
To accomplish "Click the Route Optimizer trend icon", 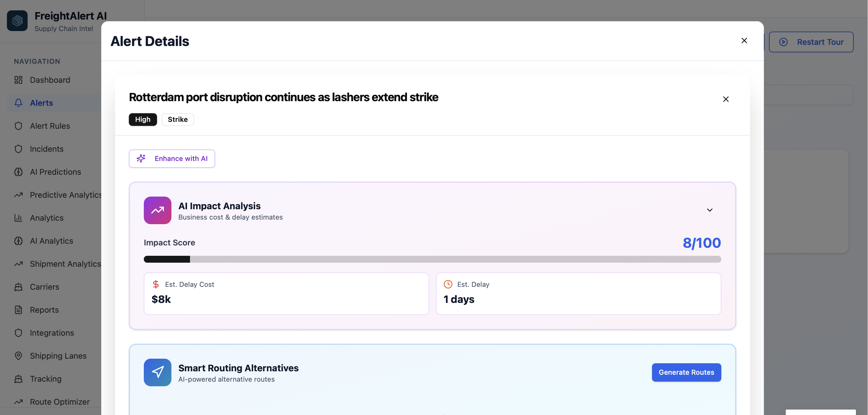I will pos(18,401).
